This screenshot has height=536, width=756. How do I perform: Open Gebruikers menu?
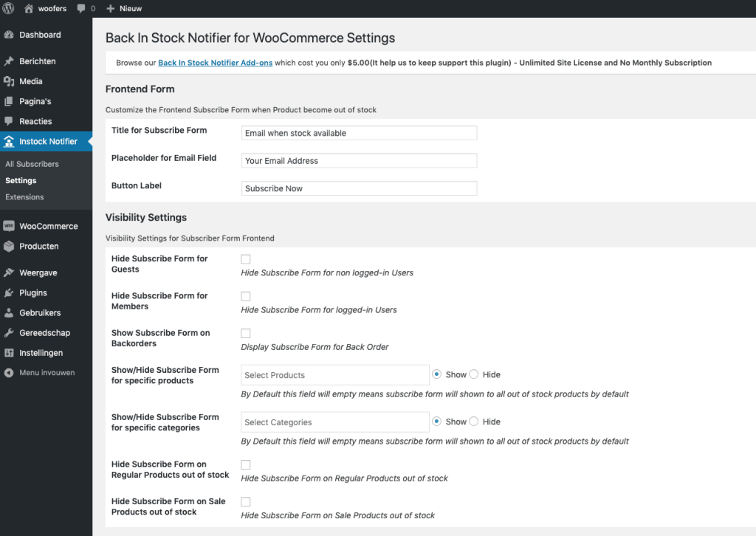pos(46,313)
